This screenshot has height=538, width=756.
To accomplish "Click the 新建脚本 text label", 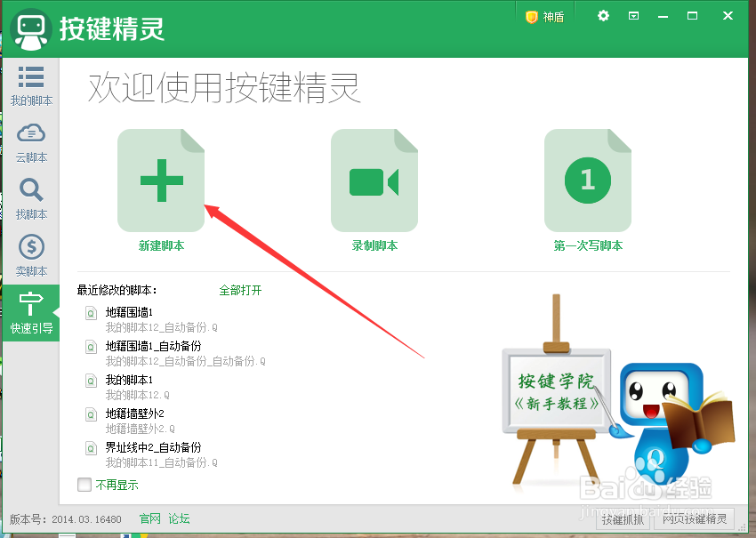I will click(161, 245).
